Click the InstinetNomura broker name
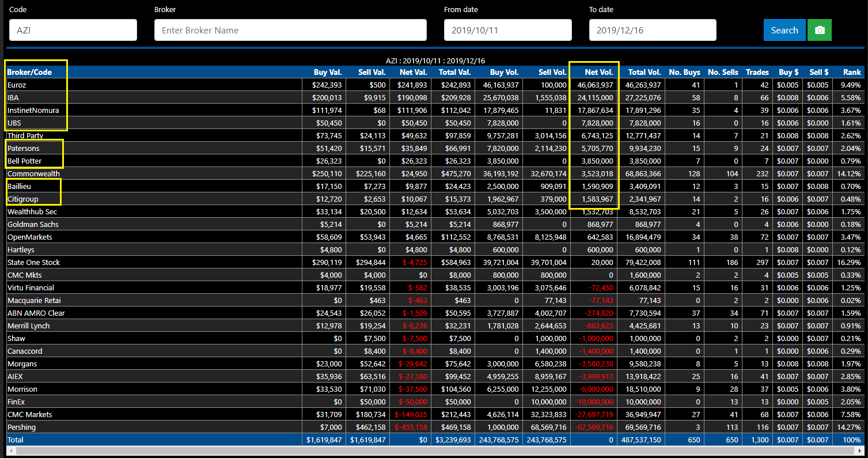868x458 pixels. (x=33, y=110)
